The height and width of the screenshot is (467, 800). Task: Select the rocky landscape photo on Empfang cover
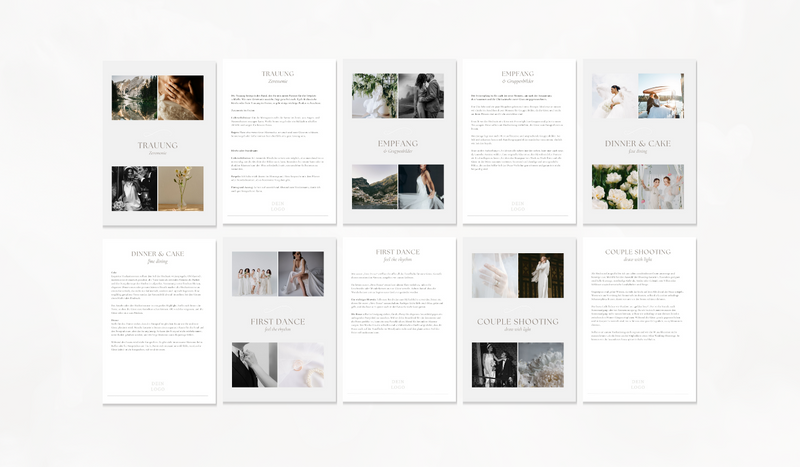click(x=374, y=187)
